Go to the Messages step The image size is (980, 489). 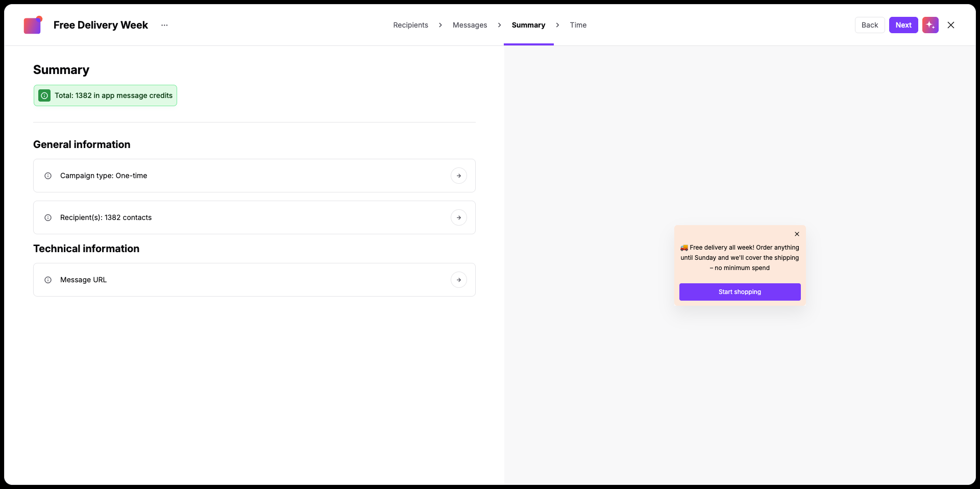pyautogui.click(x=470, y=25)
